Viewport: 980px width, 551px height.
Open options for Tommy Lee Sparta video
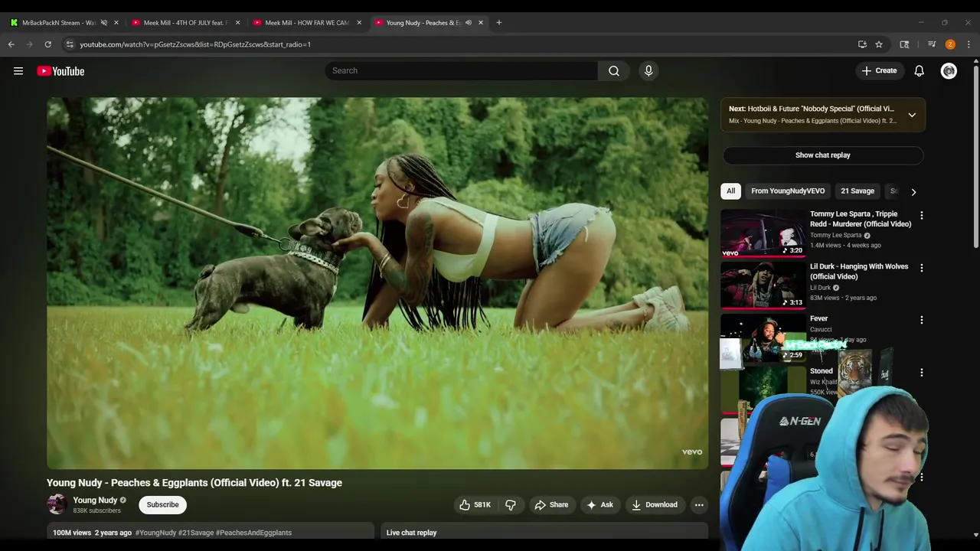(x=922, y=216)
